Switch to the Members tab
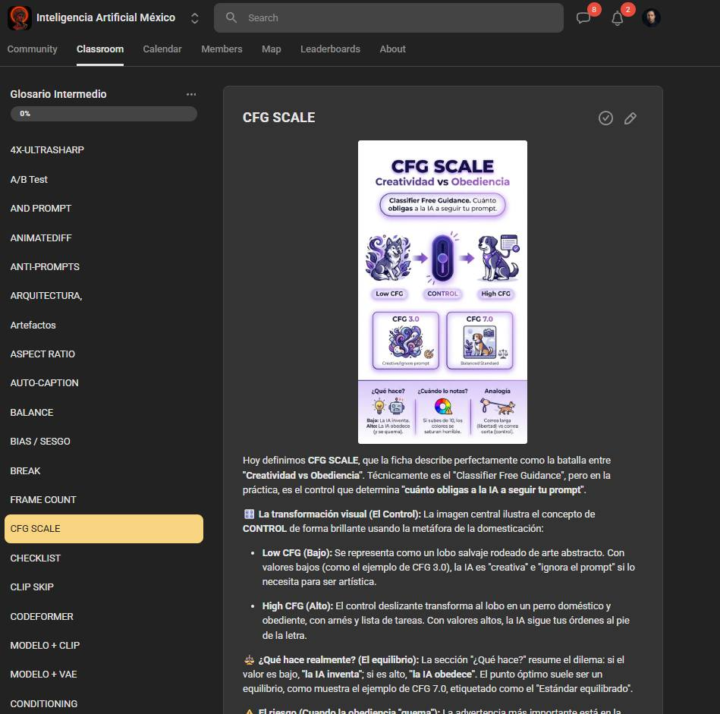Viewport: 720px width, 714px height. coord(222,49)
